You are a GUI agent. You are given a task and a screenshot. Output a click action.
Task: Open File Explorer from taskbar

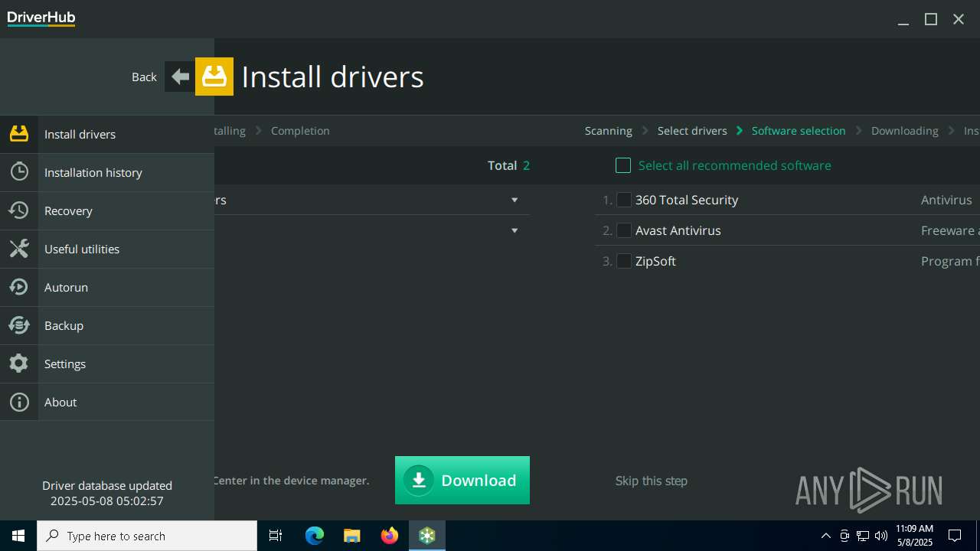coord(352,536)
